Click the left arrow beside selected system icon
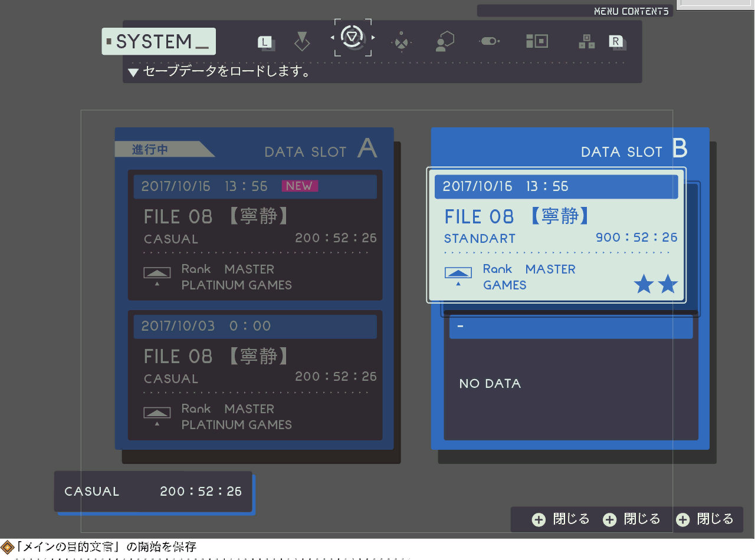Screen dimensions: 755x560 (333, 38)
